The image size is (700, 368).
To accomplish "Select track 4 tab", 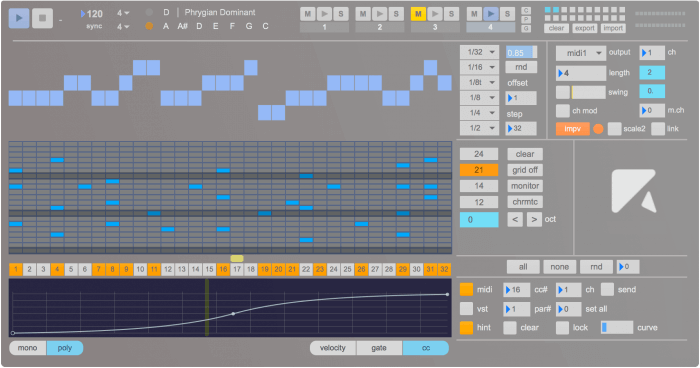I will coord(491,27).
